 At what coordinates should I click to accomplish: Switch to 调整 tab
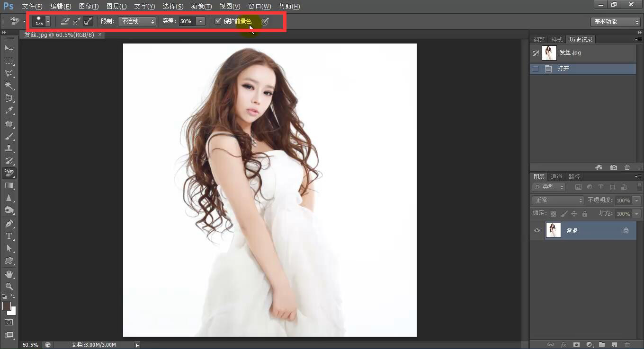pyautogui.click(x=539, y=40)
